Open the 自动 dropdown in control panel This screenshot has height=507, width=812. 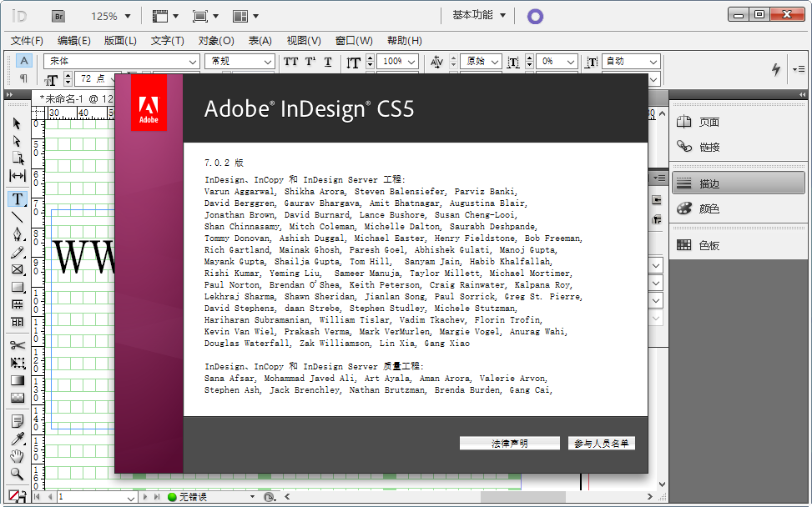[653, 62]
